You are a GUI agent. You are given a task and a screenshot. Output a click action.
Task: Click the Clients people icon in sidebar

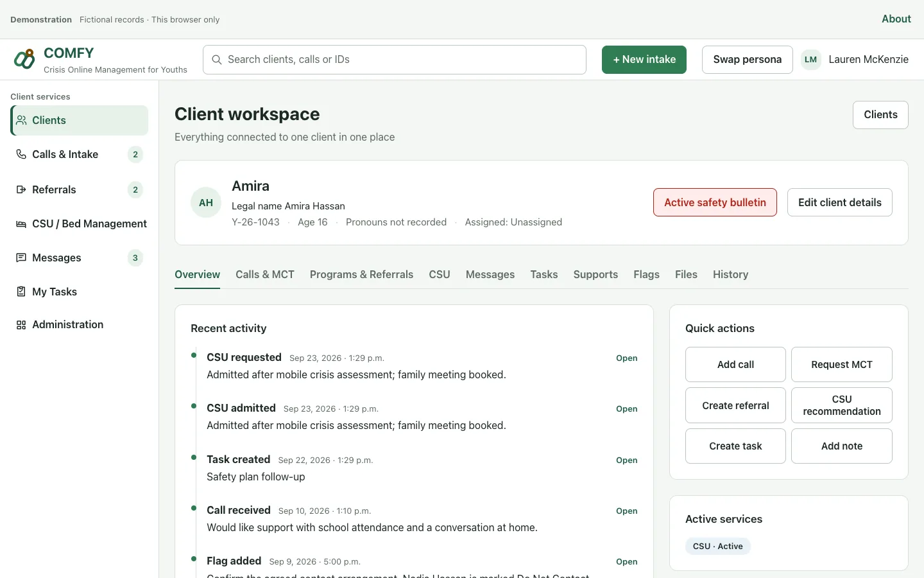point(21,120)
